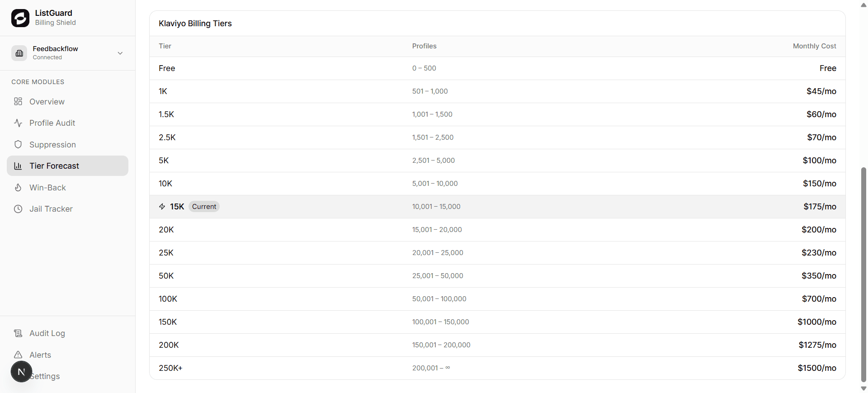Select the Tier Forecast chart icon
This screenshot has height=393, width=868.
coord(18,166)
